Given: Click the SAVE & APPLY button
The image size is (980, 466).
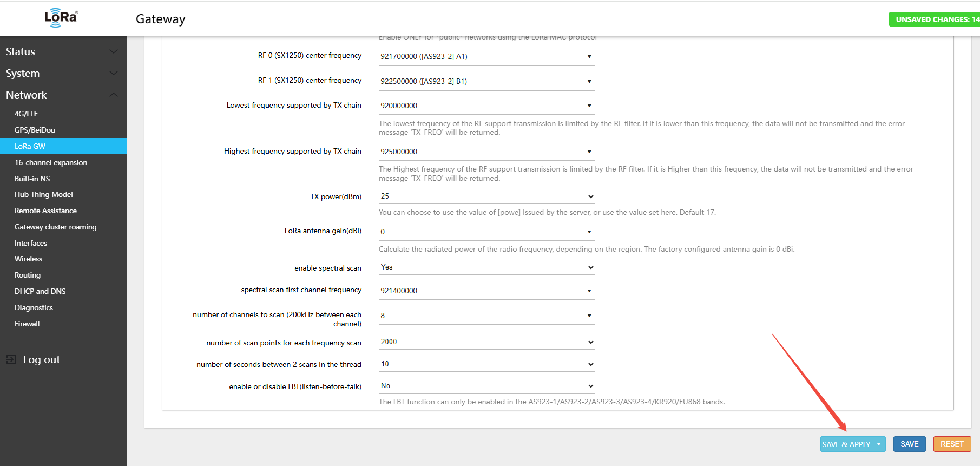Looking at the screenshot, I should point(846,444).
